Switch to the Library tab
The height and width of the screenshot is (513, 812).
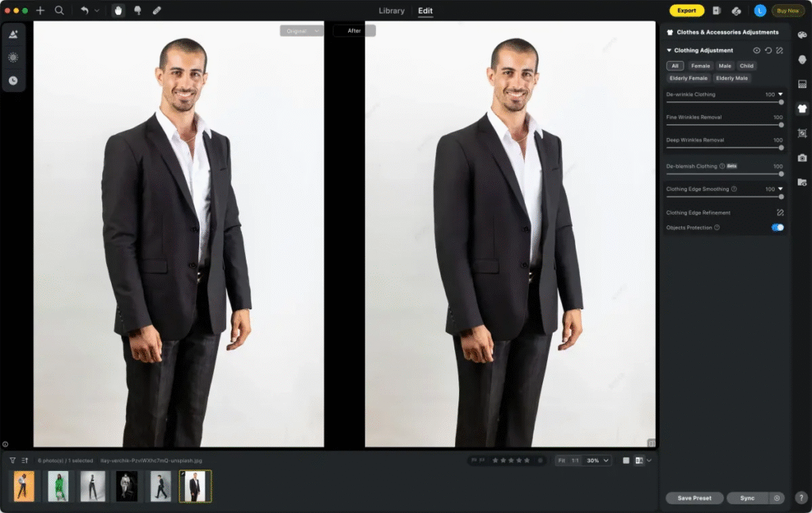(392, 11)
